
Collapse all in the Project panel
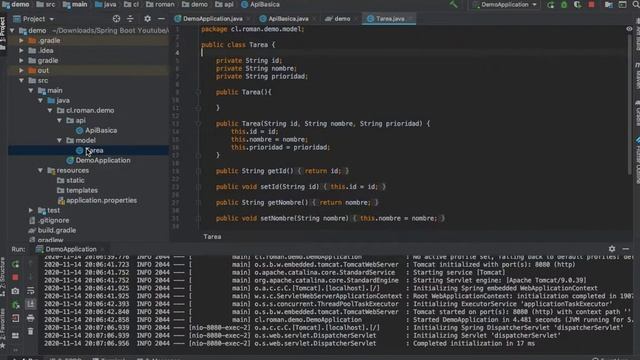coord(130,19)
